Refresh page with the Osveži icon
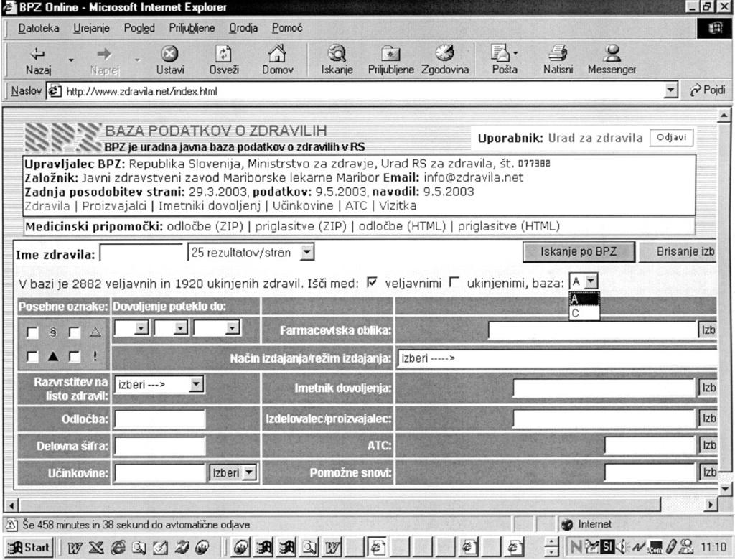Viewport: 735px width, 560px height. coord(224,60)
